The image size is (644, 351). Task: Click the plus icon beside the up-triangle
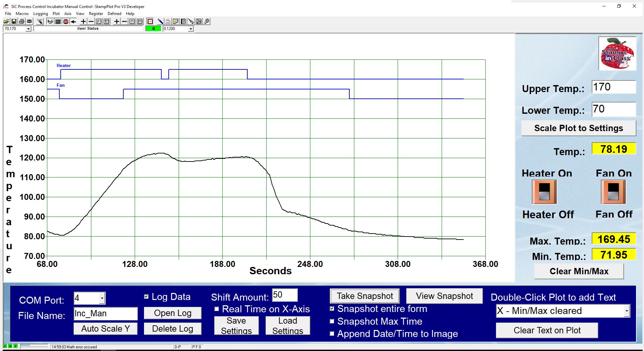[83, 21]
